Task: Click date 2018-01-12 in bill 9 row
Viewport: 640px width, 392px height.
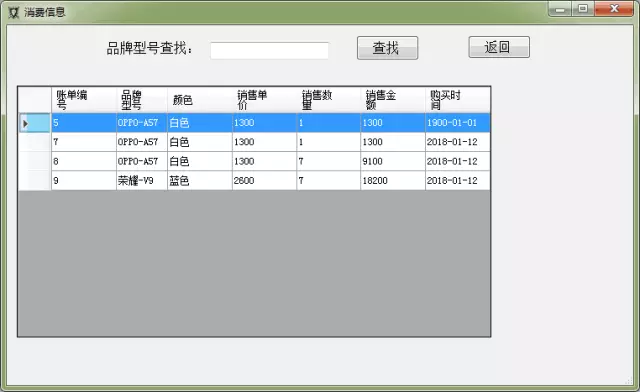Action: point(458,180)
